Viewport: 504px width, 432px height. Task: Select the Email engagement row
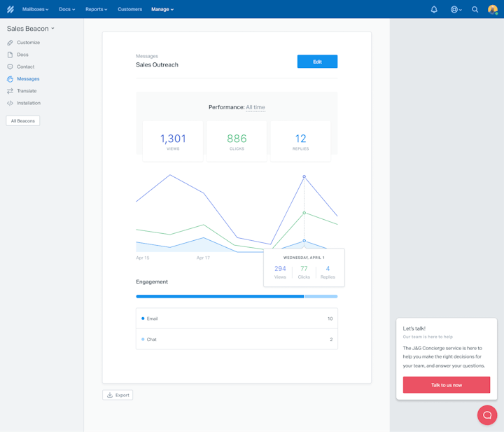click(x=237, y=319)
